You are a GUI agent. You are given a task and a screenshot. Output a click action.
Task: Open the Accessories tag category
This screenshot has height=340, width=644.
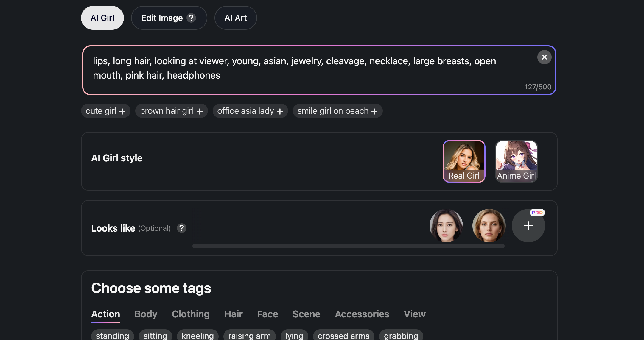[x=362, y=314]
